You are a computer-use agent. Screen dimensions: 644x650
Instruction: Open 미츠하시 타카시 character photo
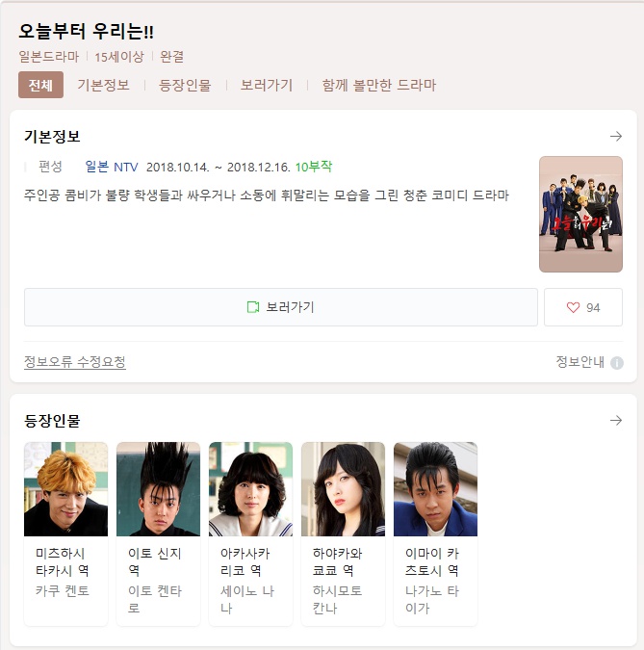point(65,489)
